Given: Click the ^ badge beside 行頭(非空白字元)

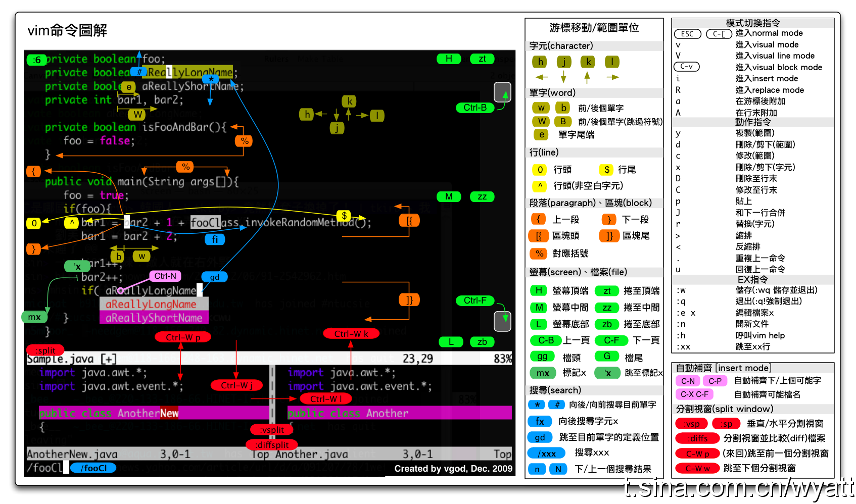Looking at the screenshot, I should (x=540, y=185).
